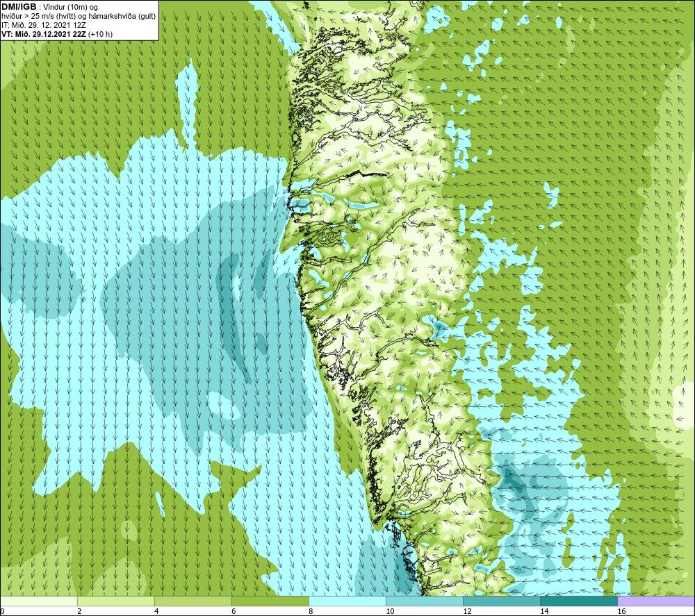695x616 pixels.
Task: Click the light cyan 8–10 legend swatch
Action: [x=347, y=601]
